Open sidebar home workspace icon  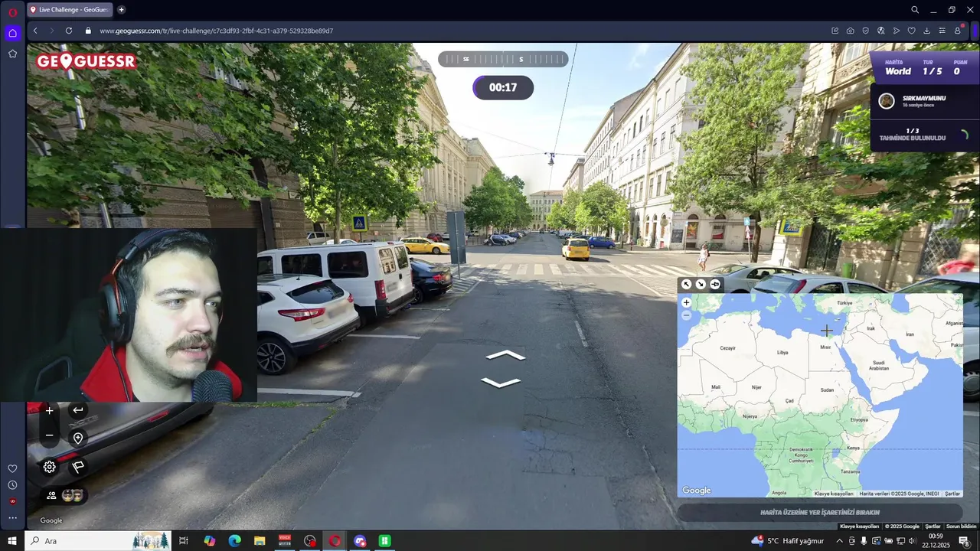pos(12,33)
